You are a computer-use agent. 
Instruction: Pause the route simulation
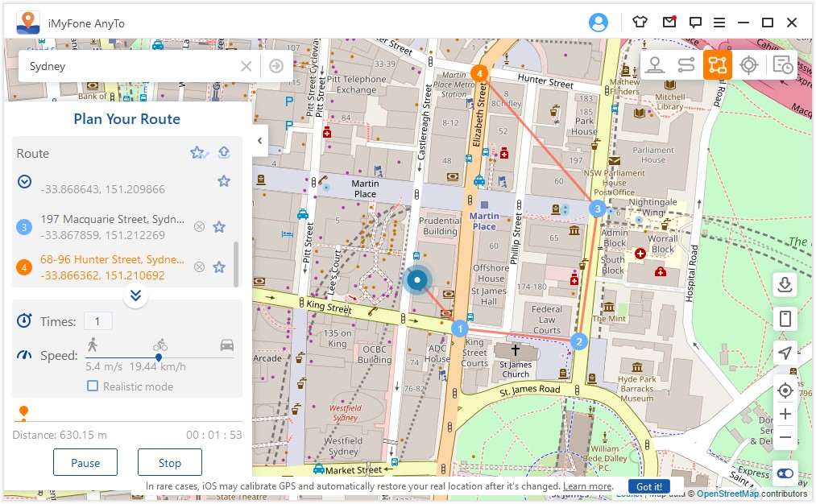[85, 462]
